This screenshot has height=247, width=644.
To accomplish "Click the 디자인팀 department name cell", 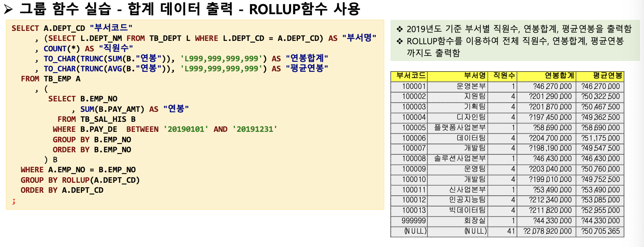I will (457, 118).
